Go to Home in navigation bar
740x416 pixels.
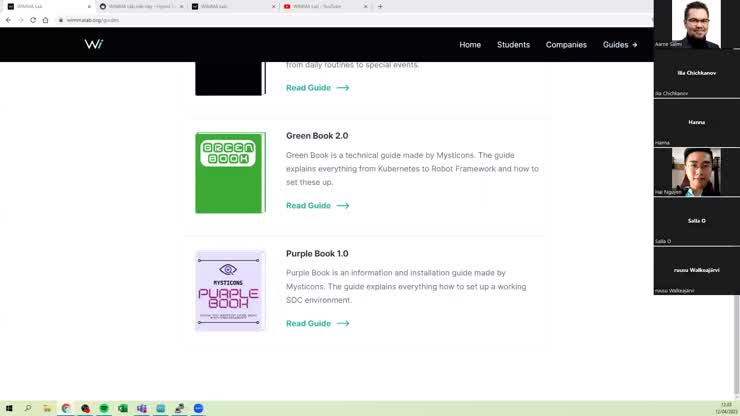pos(470,45)
